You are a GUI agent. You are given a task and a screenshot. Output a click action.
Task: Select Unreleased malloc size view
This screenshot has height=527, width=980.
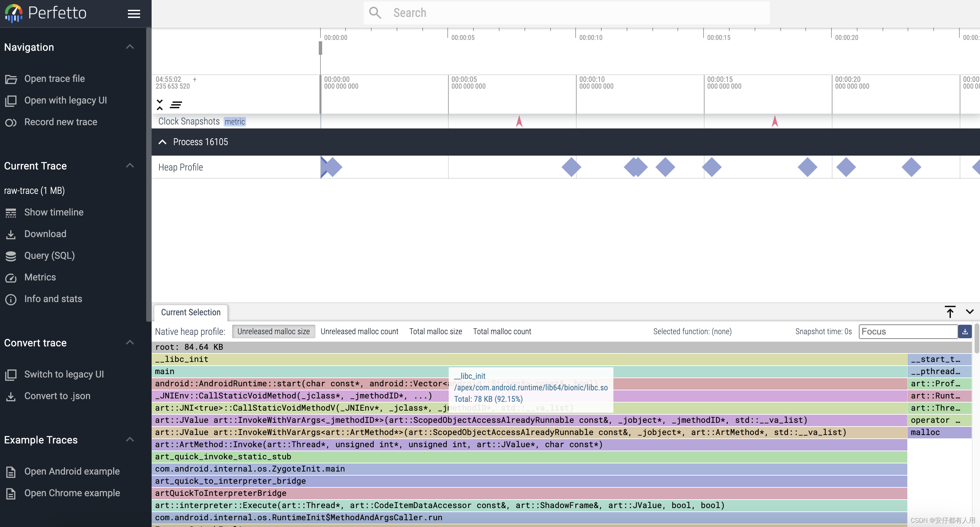(273, 331)
